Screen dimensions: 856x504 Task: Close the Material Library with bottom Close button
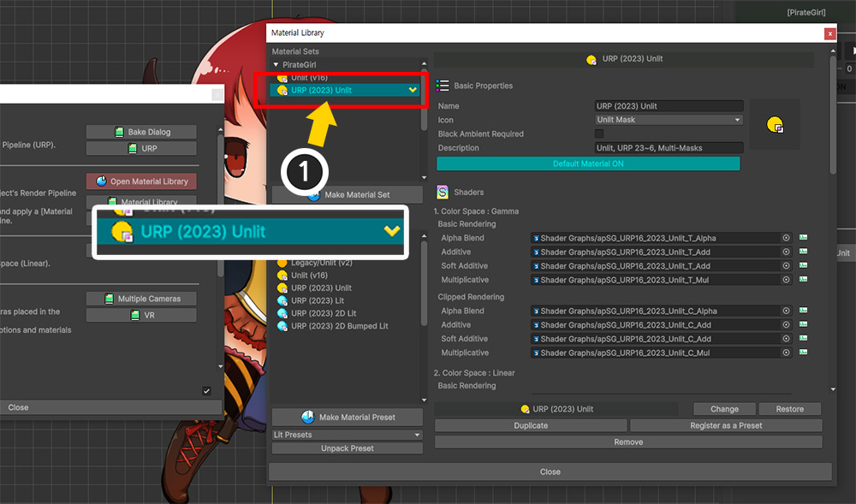[550, 471]
